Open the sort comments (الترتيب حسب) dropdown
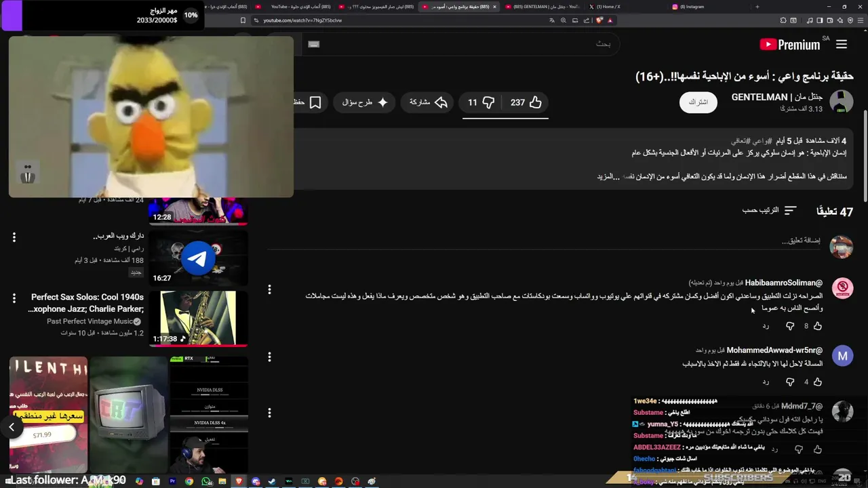 770,210
